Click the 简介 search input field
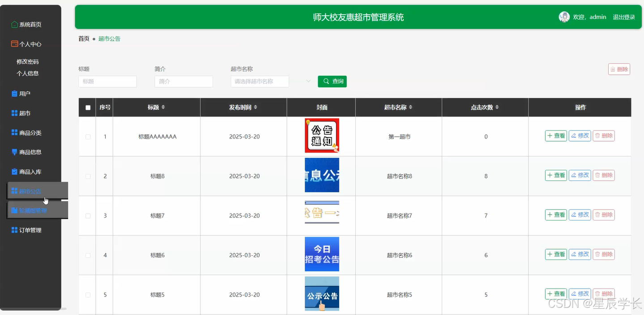The width and height of the screenshot is (644, 315). pos(183,82)
